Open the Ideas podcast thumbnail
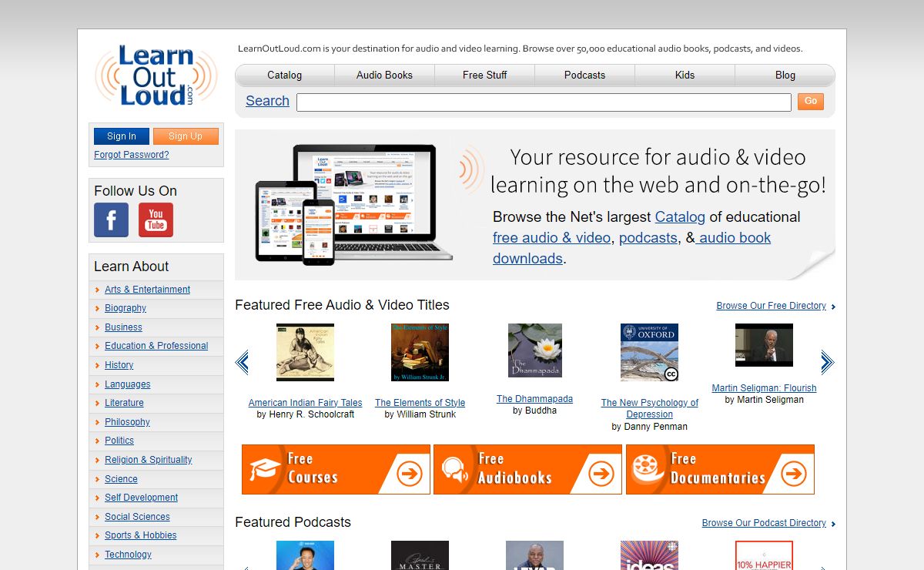 [649, 555]
